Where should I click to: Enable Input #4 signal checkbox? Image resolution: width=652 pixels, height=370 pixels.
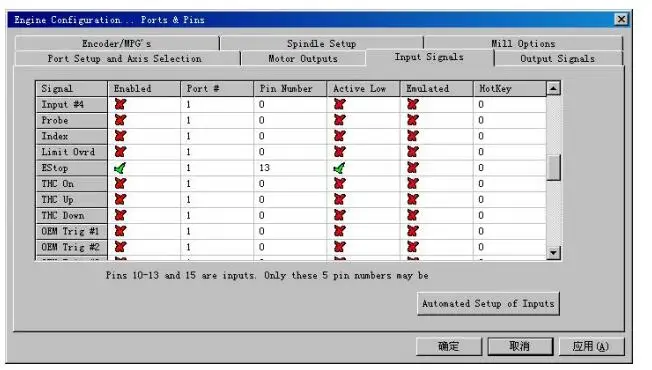coord(121,104)
